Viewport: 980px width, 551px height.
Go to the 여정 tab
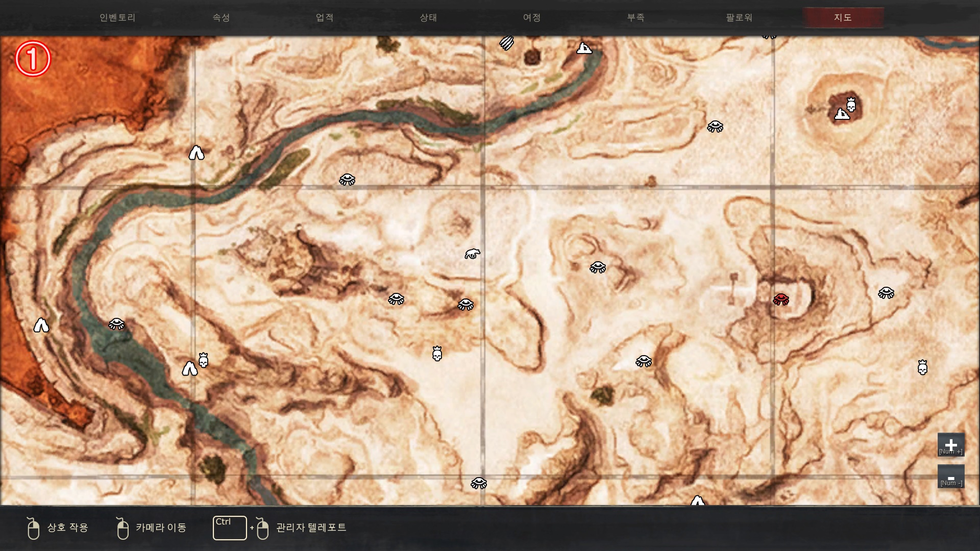(532, 17)
